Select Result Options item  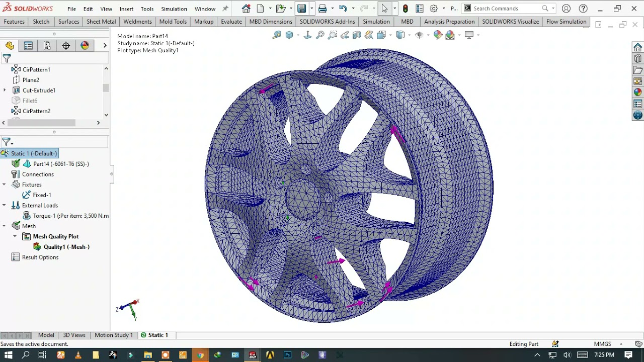click(x=35, y=257)
